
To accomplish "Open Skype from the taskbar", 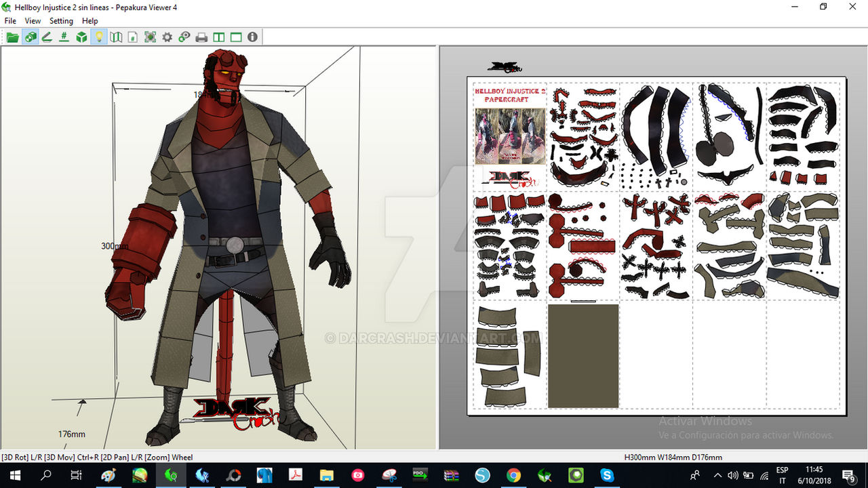I will click(607, 476).
